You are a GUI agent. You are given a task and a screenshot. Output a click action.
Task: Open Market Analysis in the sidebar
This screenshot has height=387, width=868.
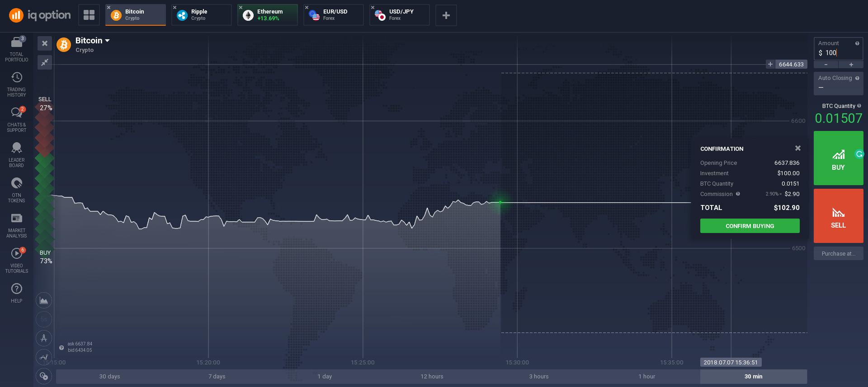17,225
